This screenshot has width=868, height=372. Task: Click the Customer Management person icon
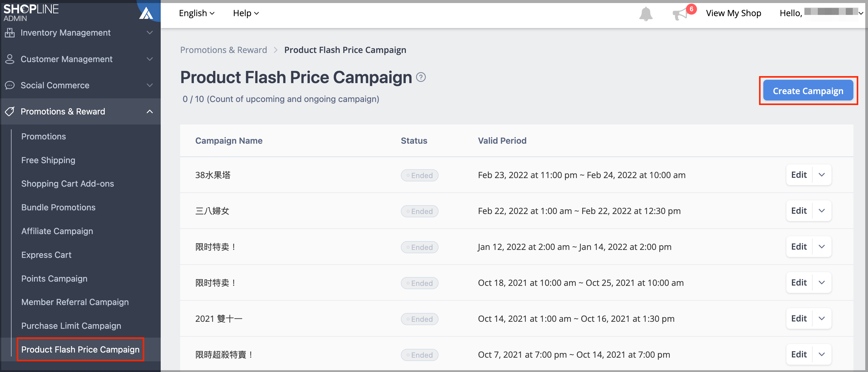[x=10, y=59]
